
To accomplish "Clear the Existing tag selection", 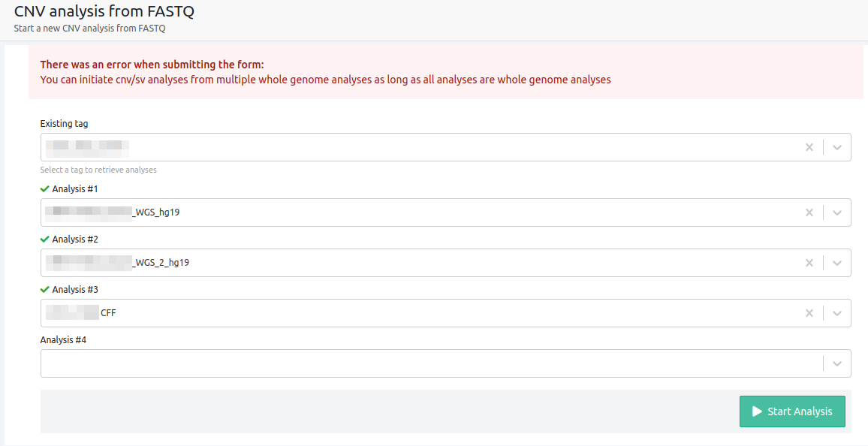I will [809, 147].
